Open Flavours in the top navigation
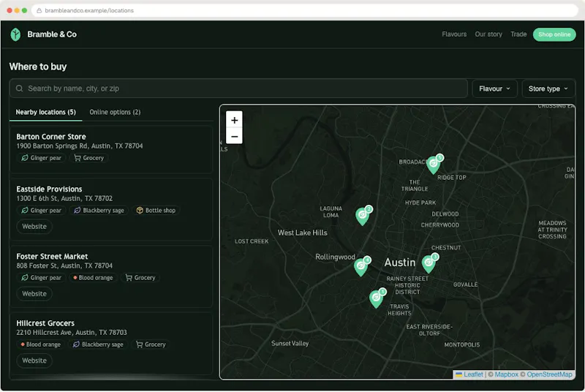Image resolution: width=585 pixels, height=392 pixels. click(x=454, y=34)
